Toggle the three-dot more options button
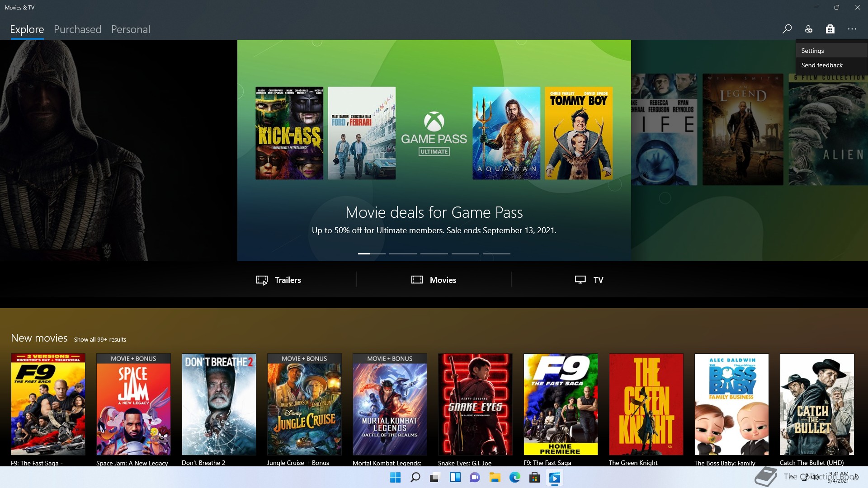The image size is (868, 488). pos(852,29)
